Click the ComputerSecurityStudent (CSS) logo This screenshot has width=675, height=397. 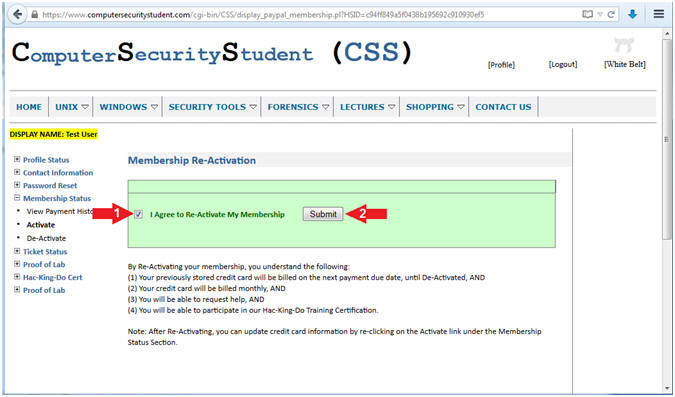[212, 53]
